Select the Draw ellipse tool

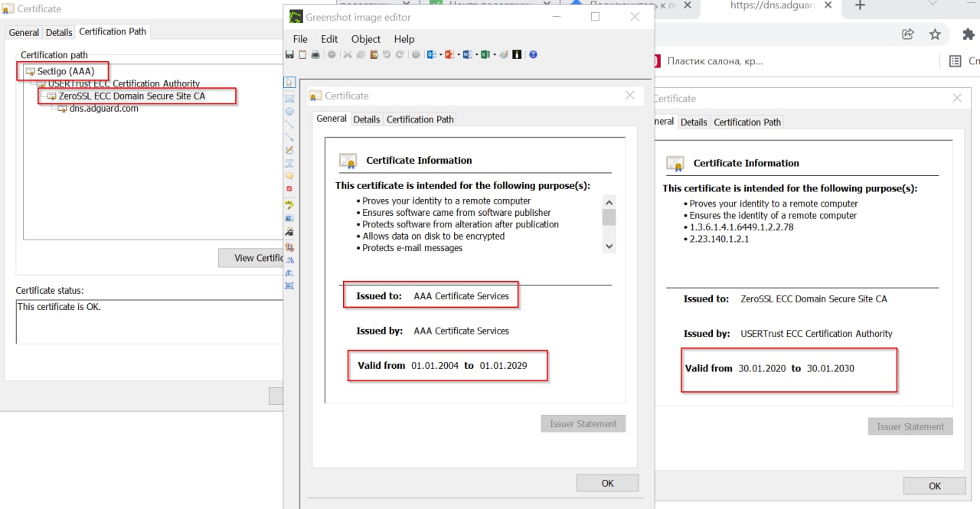(289, 111)
